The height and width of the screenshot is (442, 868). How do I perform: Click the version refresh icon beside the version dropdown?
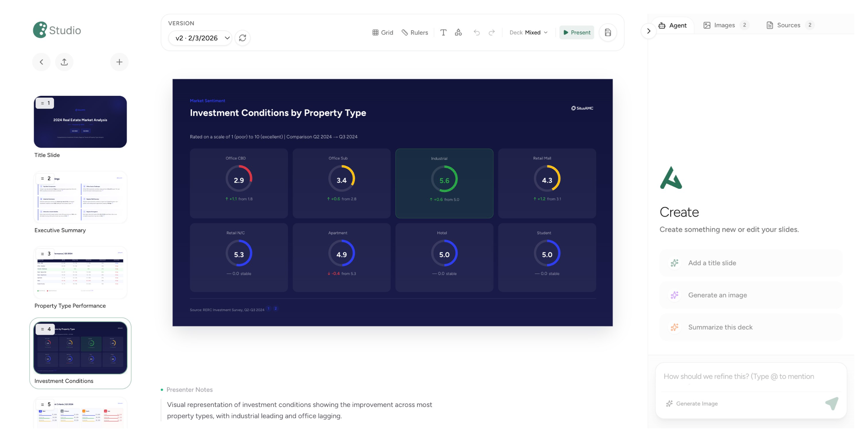(243, 38)
